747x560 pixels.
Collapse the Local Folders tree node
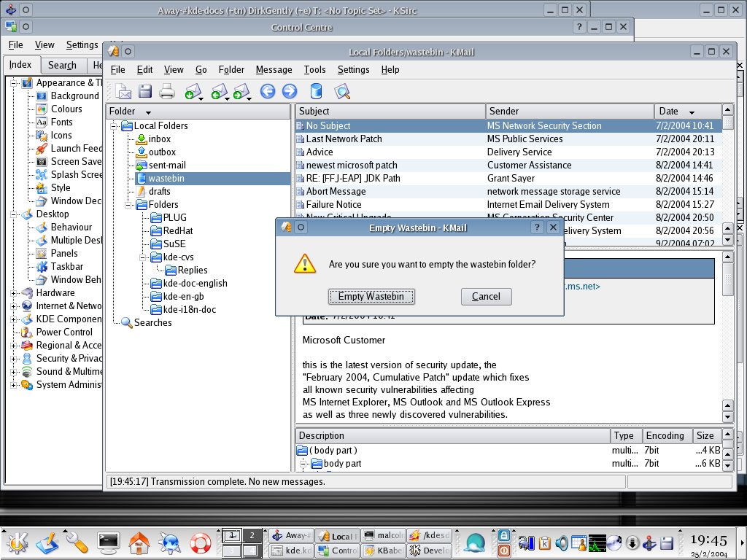tap(114, 125)
